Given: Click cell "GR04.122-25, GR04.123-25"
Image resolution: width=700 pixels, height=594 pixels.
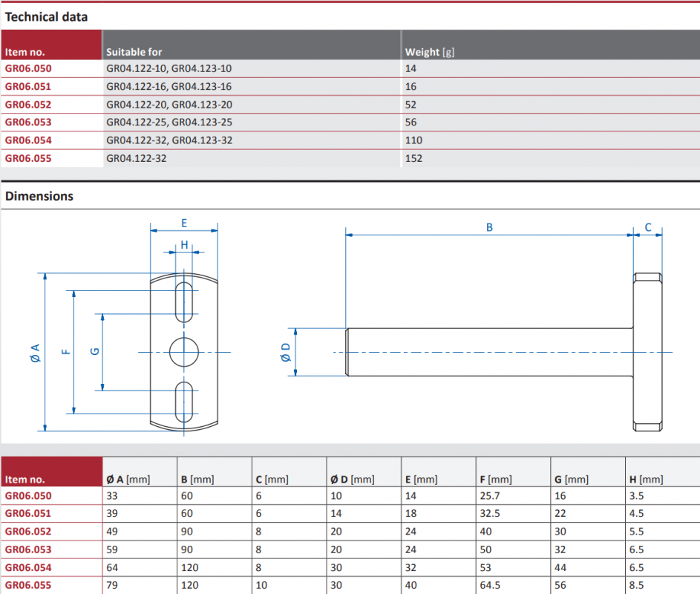Looking at the screenshot, I should point(169,123).
